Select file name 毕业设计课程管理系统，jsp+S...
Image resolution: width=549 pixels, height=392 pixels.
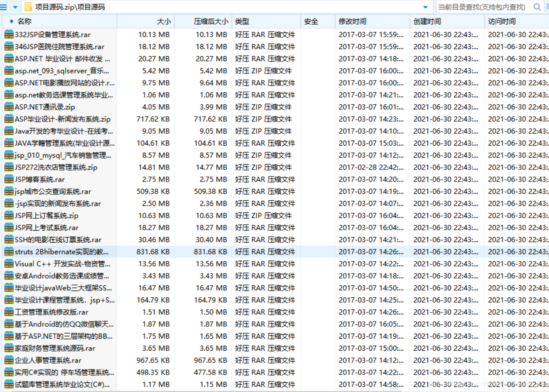64,300
